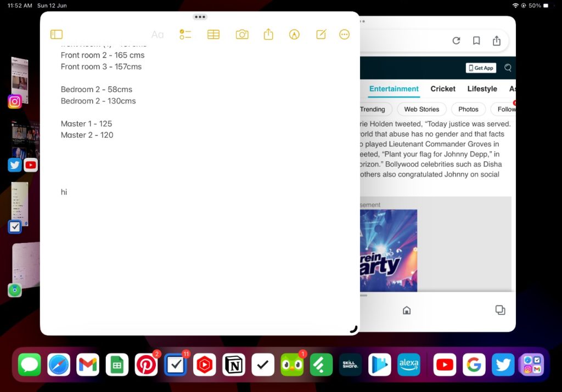
Task: Open the Aa text format options
Action: [158, 35]
